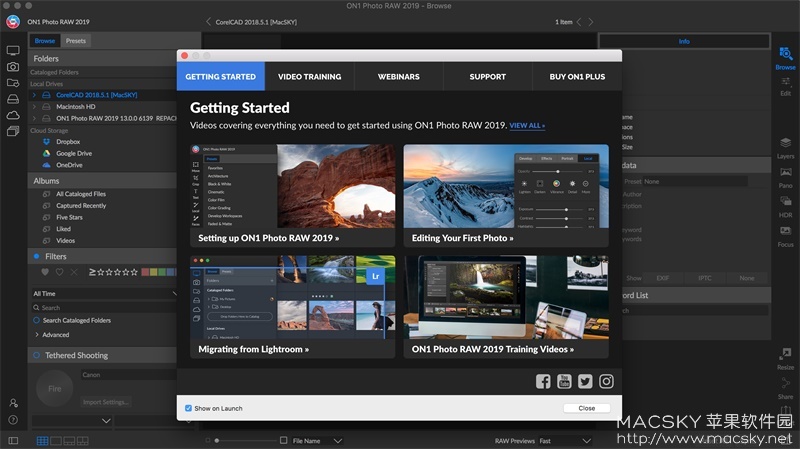Click the Fire tethered capture button
The image size is (800, 449).
(55, 389)
